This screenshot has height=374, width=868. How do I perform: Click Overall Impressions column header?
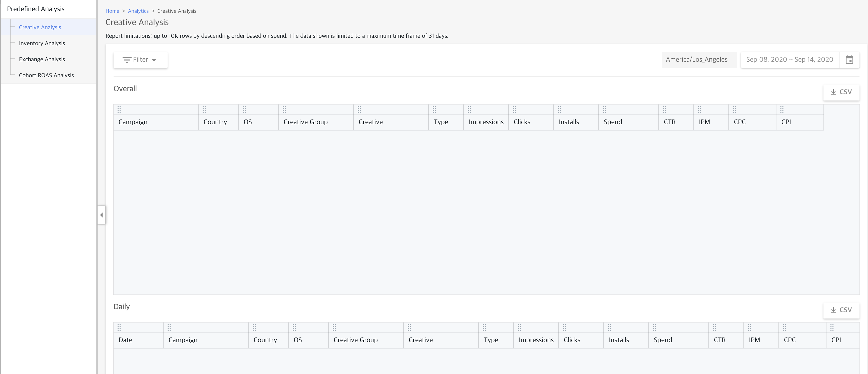(x=486, y=122)
